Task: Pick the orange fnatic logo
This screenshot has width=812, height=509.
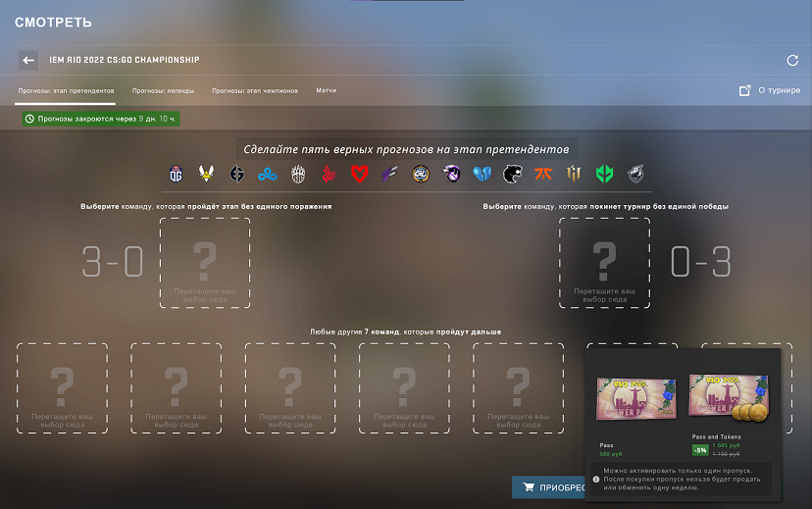Action: (x=543, y=174)
